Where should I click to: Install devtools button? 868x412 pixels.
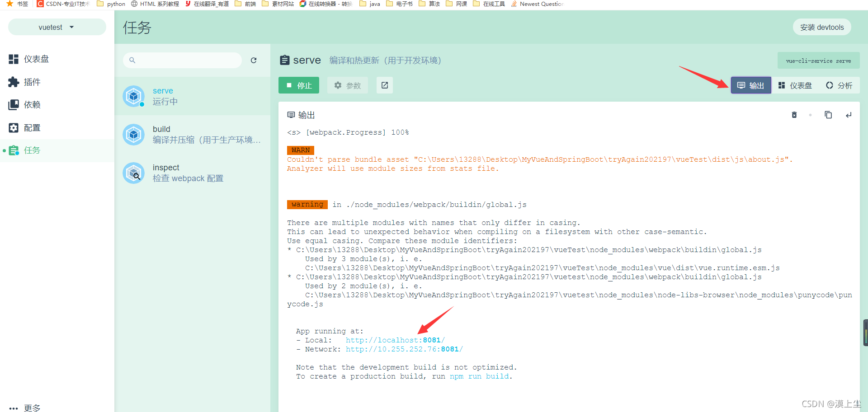pyautogui.click(x=822, y=27)
